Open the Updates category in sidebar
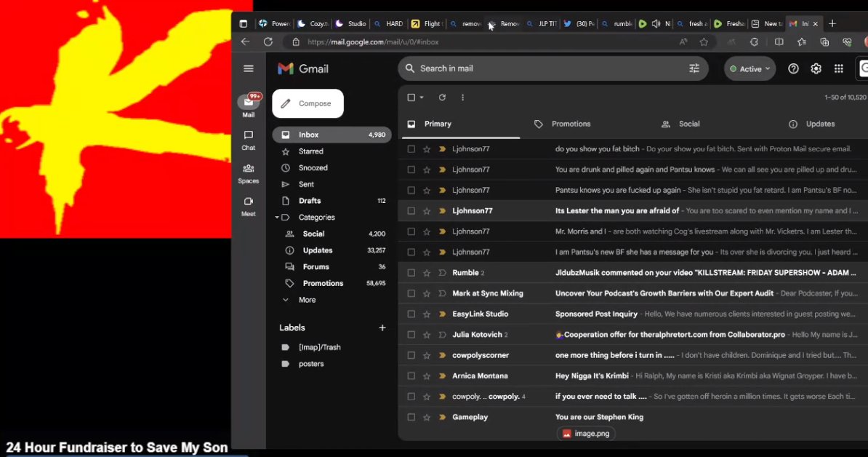 331,250
